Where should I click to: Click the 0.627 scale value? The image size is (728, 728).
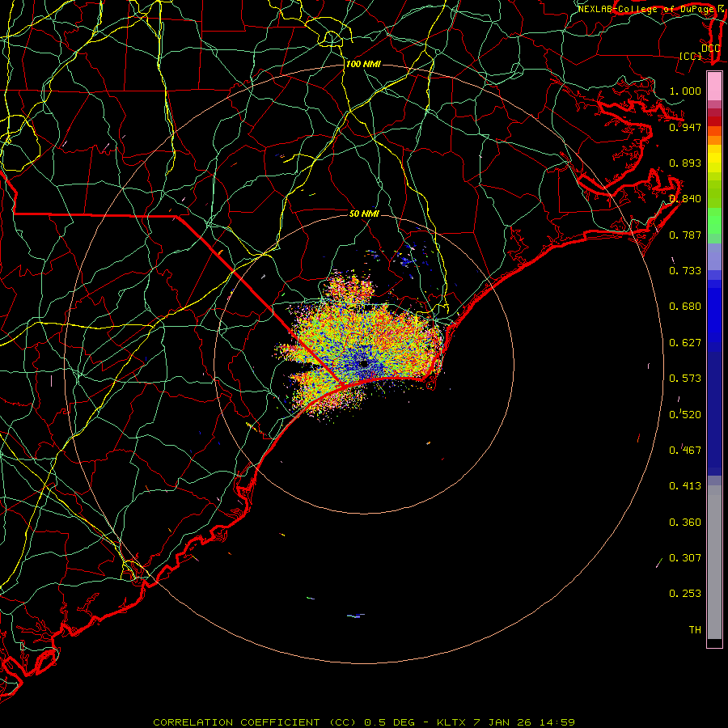pyautogui.click(x=685, y=343)
